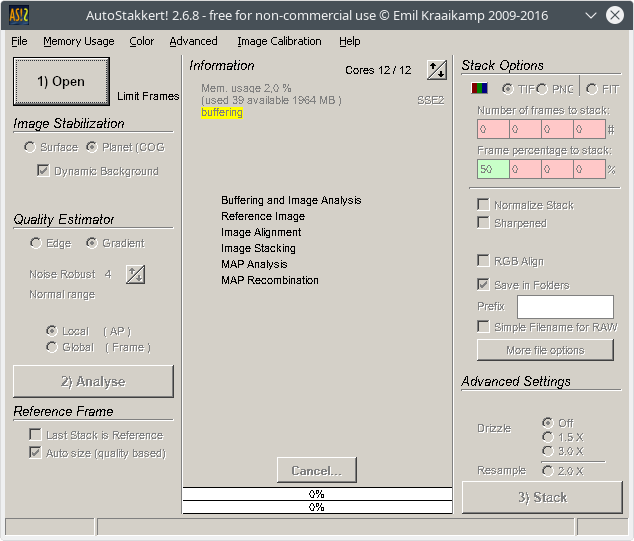Click the RGB color channel icon
This screenshot has width=634, height=541.
click(x=479, y=88)
